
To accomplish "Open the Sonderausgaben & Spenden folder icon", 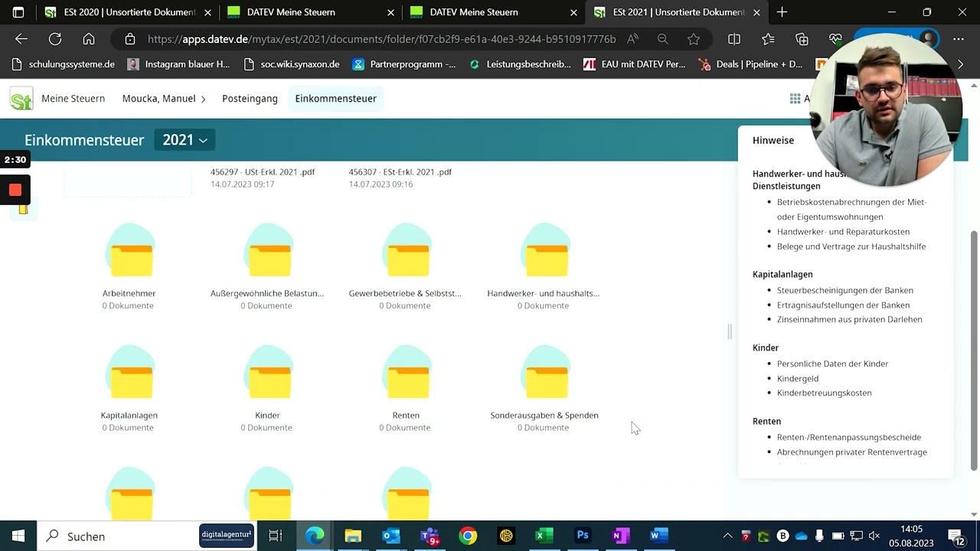I will (x=545, y=372).
